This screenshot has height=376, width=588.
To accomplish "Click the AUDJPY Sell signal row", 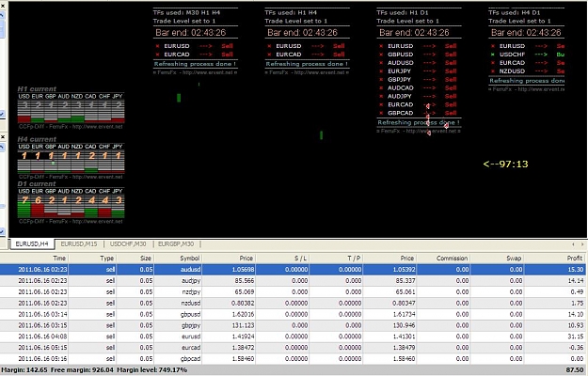I will click(418, 96).
